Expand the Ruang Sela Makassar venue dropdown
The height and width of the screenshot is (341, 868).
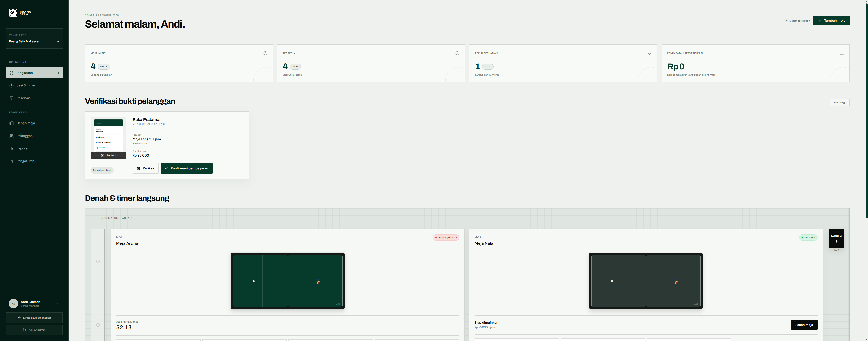34,41
